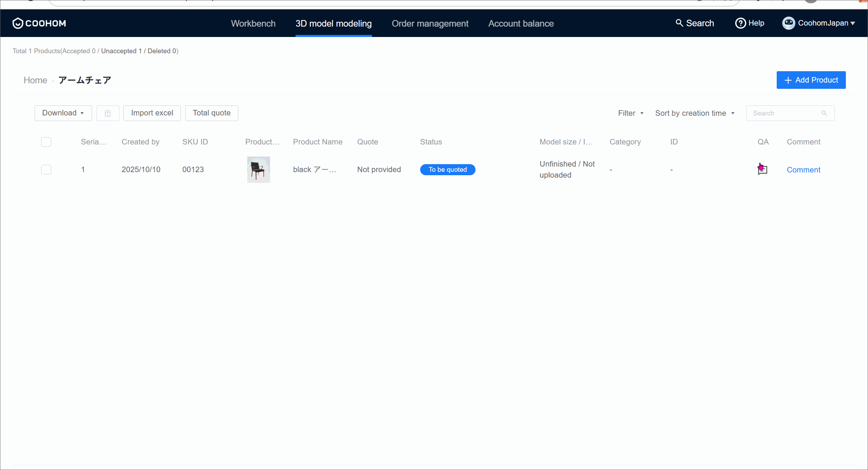Switch to 3D model modeling tab

click(x=333, y=23)
